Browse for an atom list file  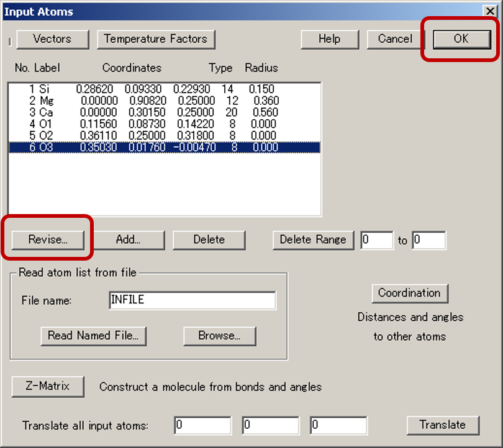click(x=220, y=336)
